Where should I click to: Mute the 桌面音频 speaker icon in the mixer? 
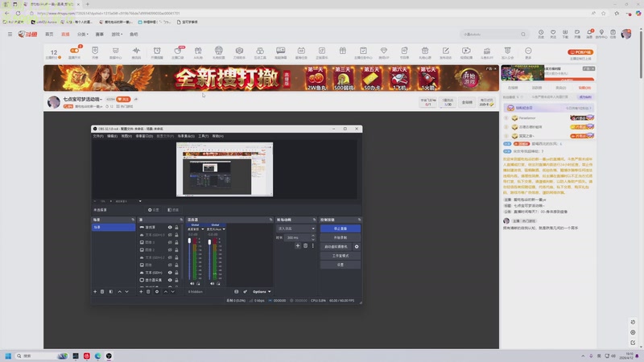click(x=192, y=283)
